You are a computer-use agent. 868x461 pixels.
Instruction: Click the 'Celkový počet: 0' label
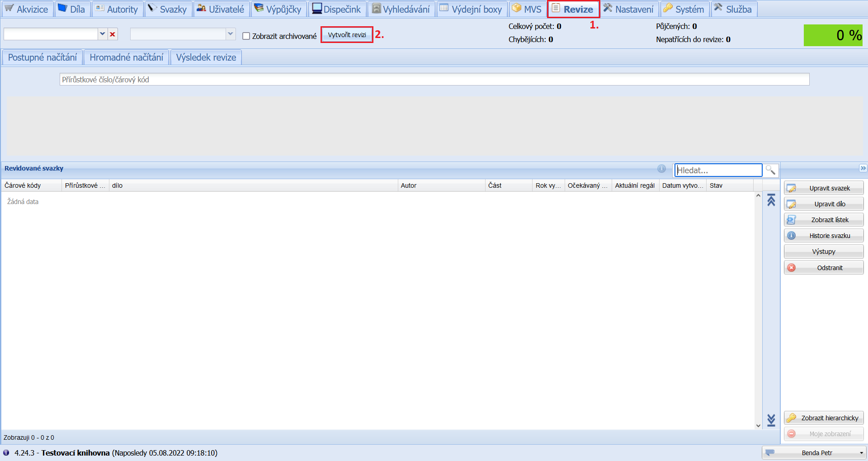(x=535, y=26)
